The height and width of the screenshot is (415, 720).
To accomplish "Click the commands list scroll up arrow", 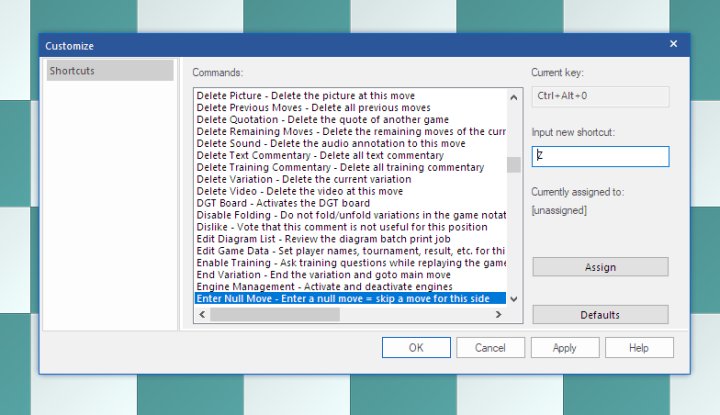I will 514,97.
